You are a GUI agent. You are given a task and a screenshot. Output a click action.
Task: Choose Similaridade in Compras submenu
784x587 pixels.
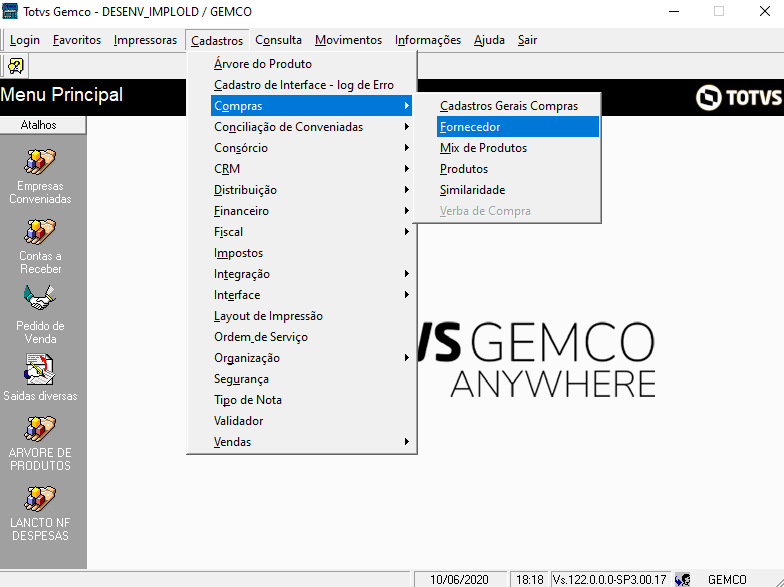[x=518, y=190]
